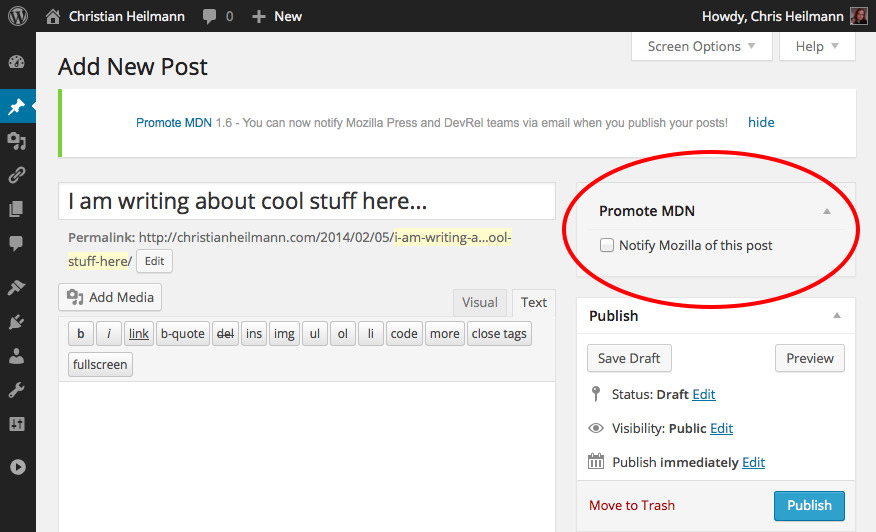Image resolution: width=876 pixels, height=532 pixels.
Task: Edit the publish date
Action: (753, 463)
